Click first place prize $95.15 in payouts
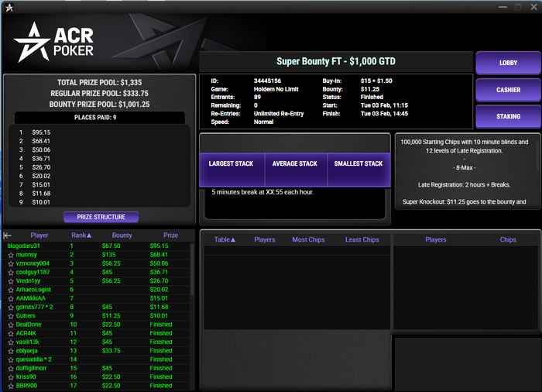542x392 pixels. coord(41,132)
